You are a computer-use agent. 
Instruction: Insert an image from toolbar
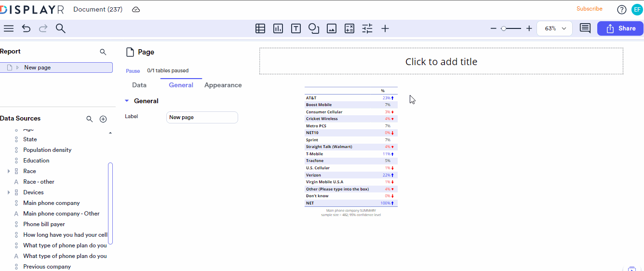(332, 28)
